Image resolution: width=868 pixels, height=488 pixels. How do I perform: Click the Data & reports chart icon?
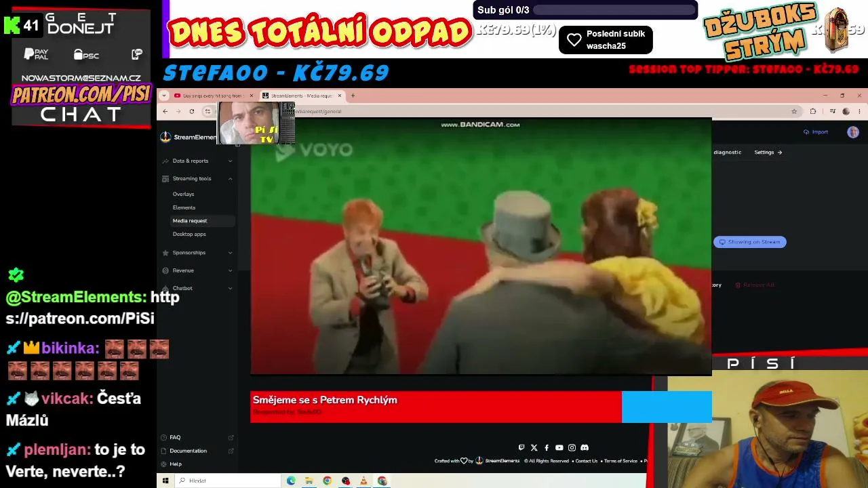[165, 161]
